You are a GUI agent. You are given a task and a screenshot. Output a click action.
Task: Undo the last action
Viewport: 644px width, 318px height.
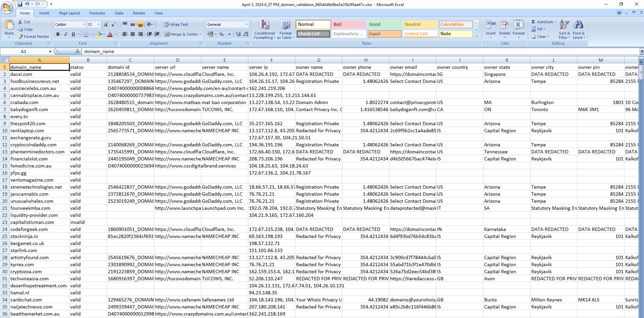pos(28,4)
